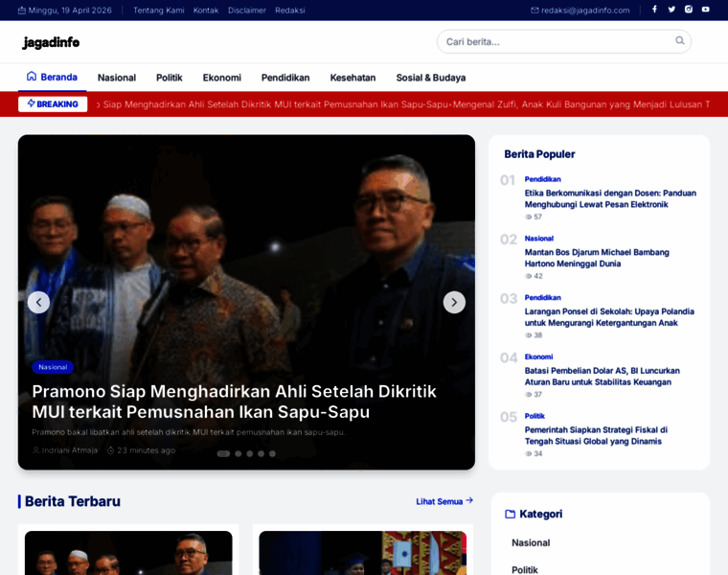Image resolution: width=728 pixels, height=575 pixels.
Task: Click the Berita Populer heading
Action: (539, 154)
